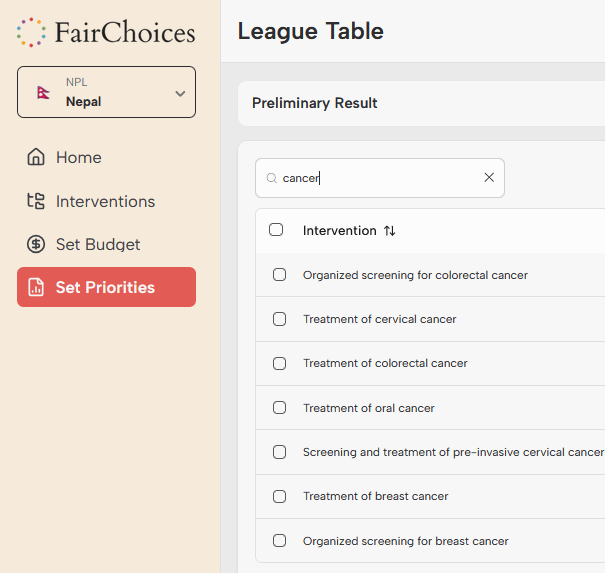Go to the Set Budget page
Image resolution: width=605 pixels, height=573 pixels.
[98, 244]
